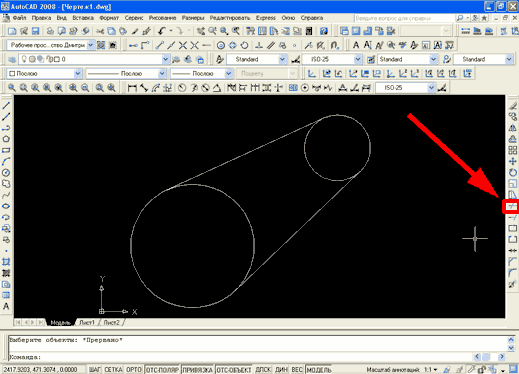Image resolution: width=519 pixels, height=374 pixels.
Task: Select the Circle drawing tool
Action: (x=6, y=173)
